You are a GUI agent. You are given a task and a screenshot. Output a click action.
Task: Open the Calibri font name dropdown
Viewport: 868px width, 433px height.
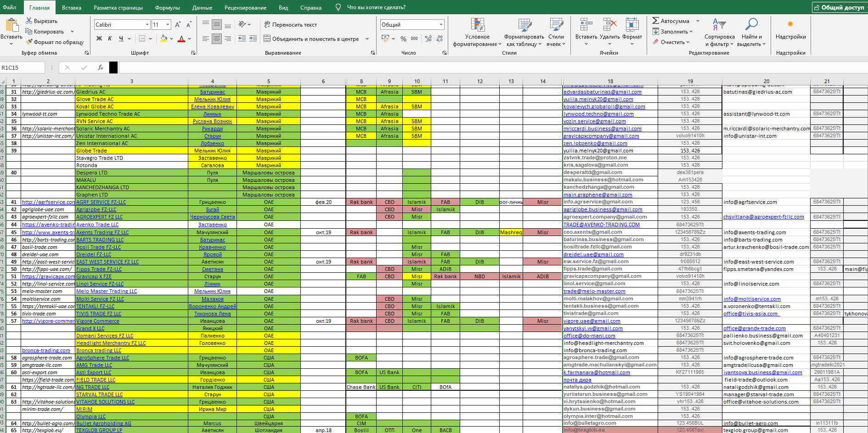coord(147,25)
